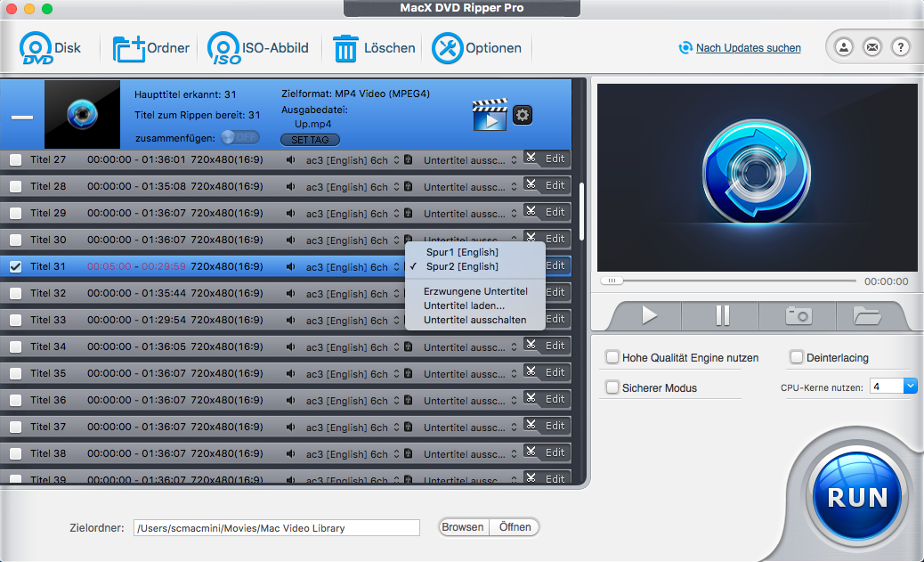Open subtitle dropdown for Titel 28
The width and height of the screenshot is (924, 562).
(470, 187)
